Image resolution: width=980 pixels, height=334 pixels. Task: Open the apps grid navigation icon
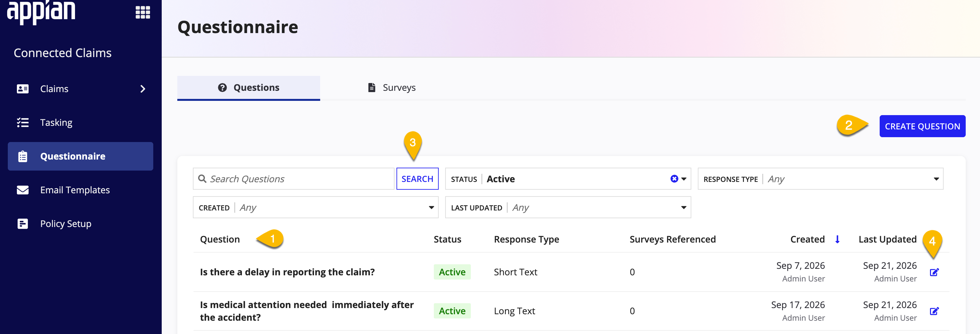(x=143, y=12)
